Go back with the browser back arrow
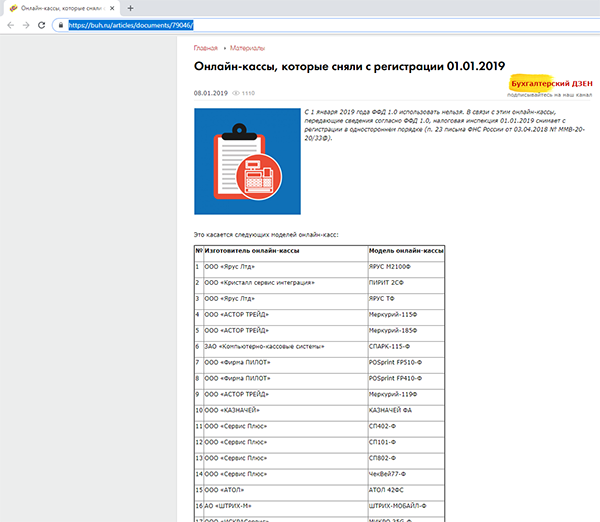Screen dimensions: 600x522 click(11, 25)
